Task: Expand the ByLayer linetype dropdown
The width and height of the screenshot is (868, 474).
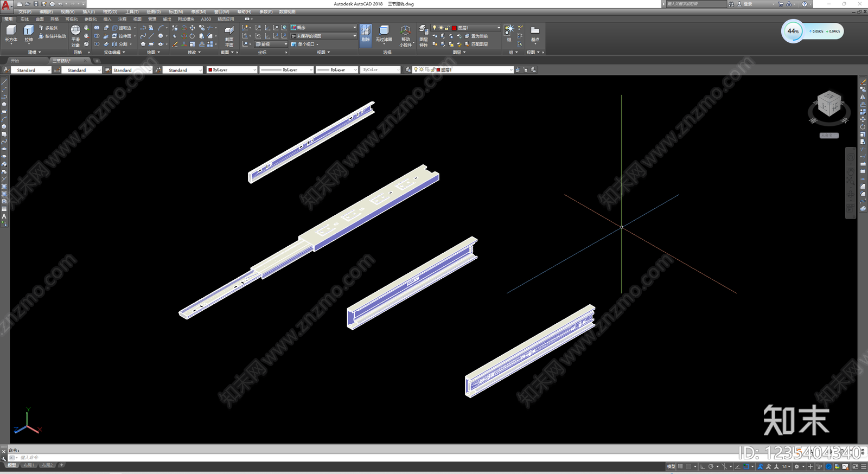Action: [x=286, y=70]
